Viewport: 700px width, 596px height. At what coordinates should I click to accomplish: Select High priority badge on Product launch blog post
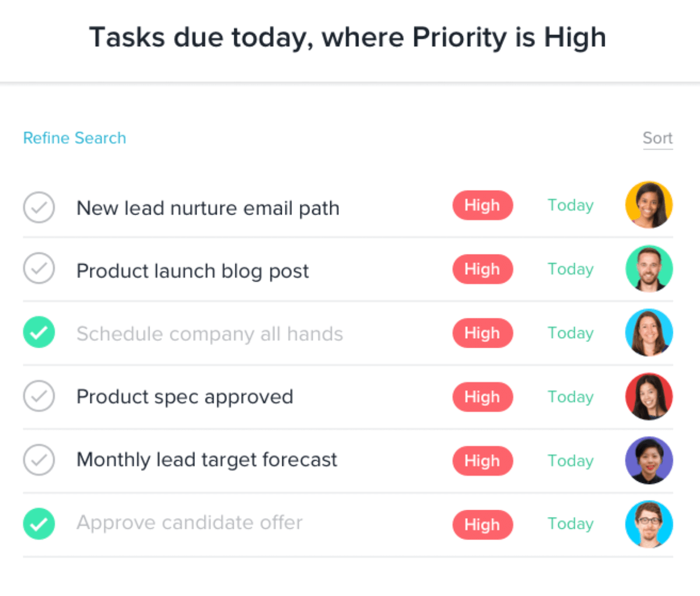482,269
